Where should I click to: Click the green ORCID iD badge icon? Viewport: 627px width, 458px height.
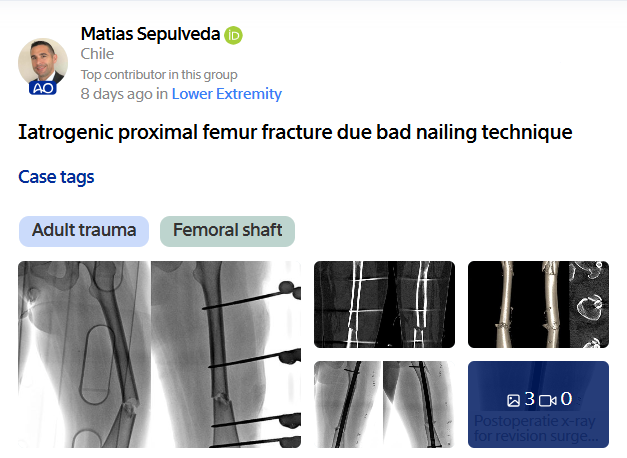233,36
